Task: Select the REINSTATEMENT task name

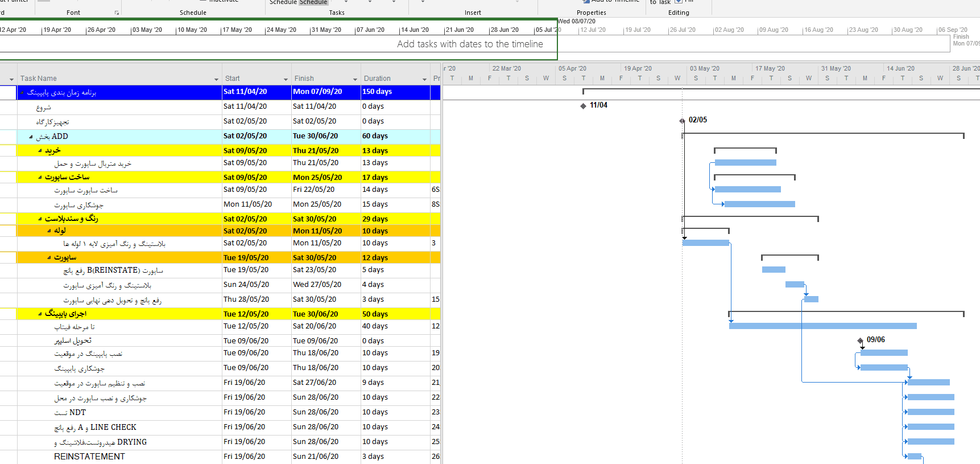Action: click(89, 457)
